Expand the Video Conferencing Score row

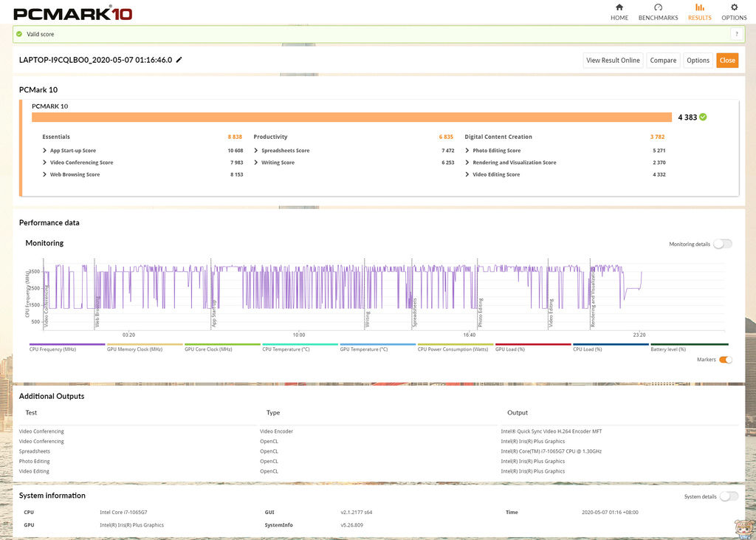click(x=45, y=163)
